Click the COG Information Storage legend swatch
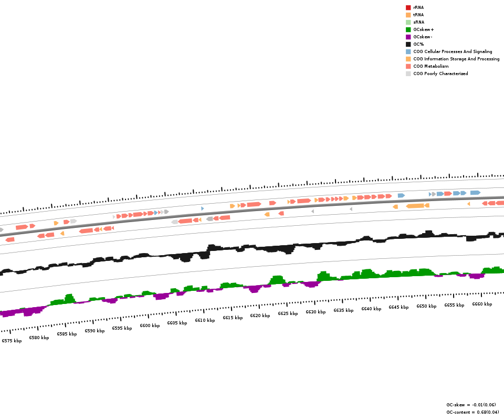 click(x=408, y=59)
